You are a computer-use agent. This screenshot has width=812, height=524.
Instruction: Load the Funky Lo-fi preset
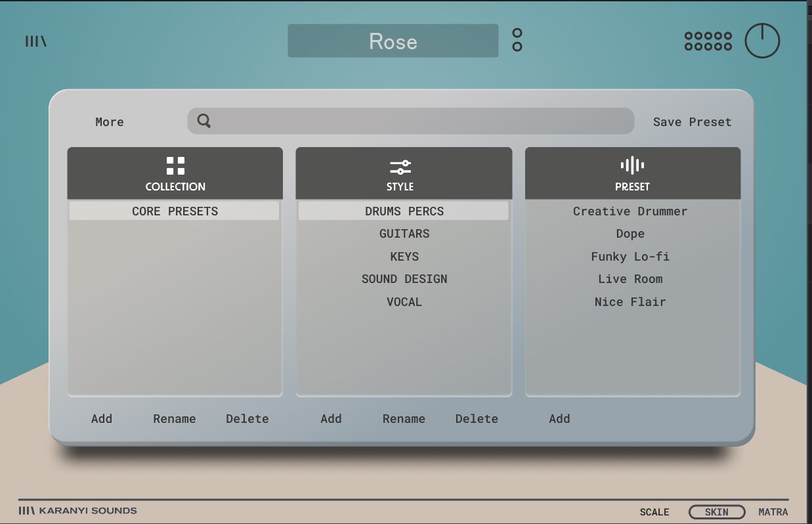(x=630, y=257)
